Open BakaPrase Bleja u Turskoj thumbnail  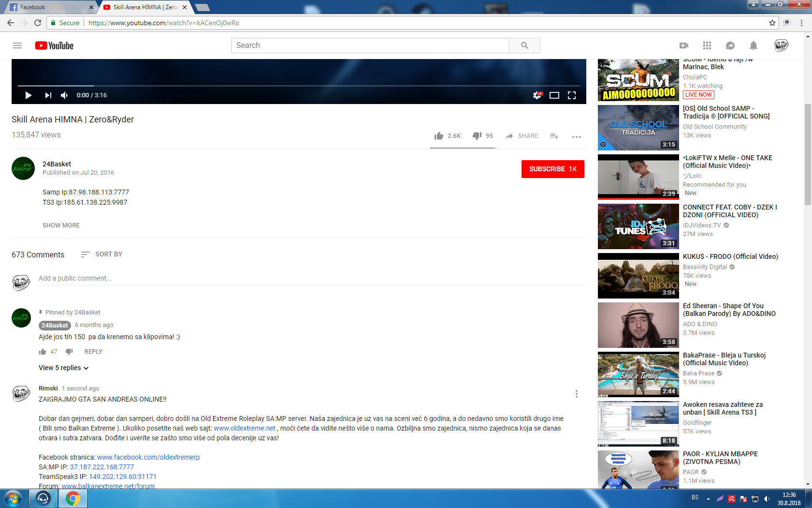[x=638, y=374]
